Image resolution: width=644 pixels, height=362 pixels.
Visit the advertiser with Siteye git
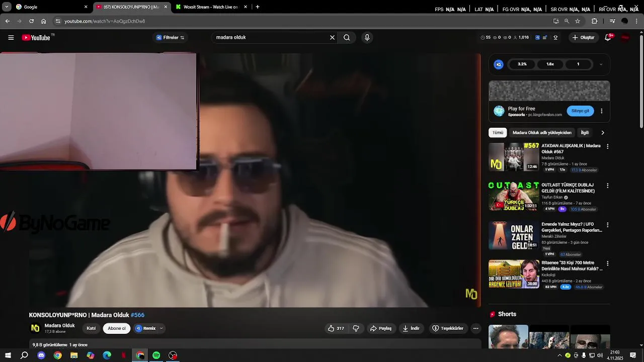point(580,111)
